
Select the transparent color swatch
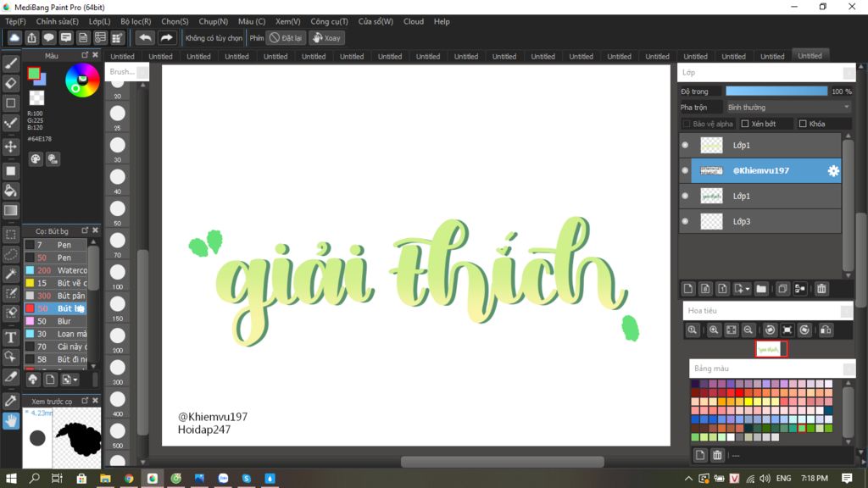[x=36, y=98]
